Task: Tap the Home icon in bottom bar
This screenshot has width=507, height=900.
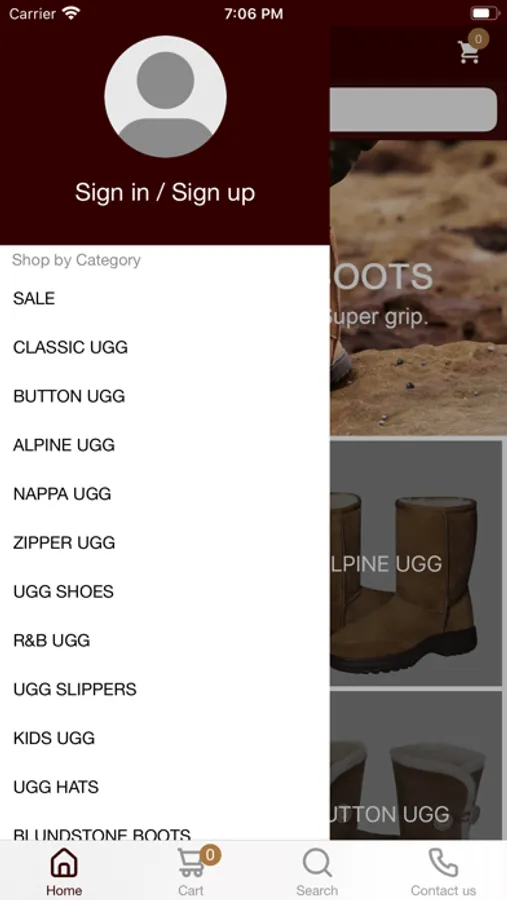Action: (x=64, y=863)
